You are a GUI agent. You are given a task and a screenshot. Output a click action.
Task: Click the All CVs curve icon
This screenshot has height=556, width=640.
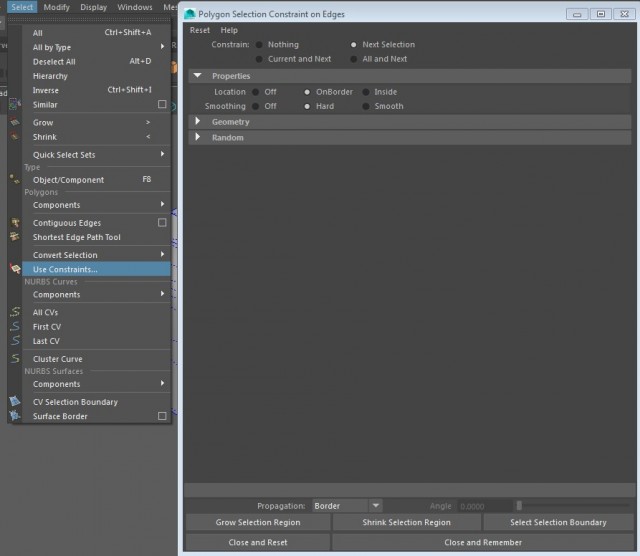(15, 312)
